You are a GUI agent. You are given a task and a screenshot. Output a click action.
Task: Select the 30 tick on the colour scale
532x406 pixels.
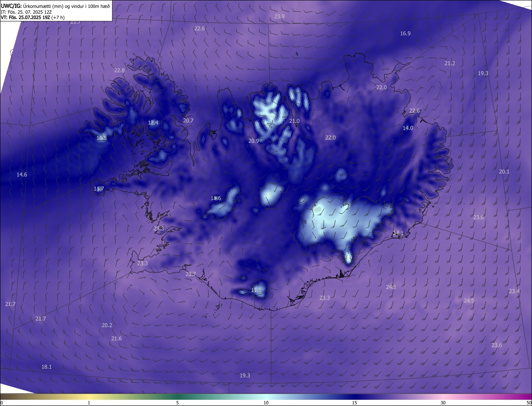click(x=443, y=403)
